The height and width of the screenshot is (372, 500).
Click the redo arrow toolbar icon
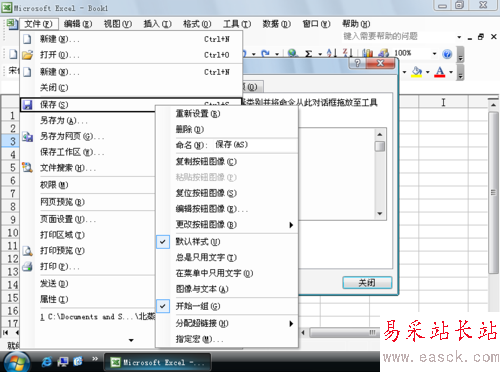tap(266, 53)
